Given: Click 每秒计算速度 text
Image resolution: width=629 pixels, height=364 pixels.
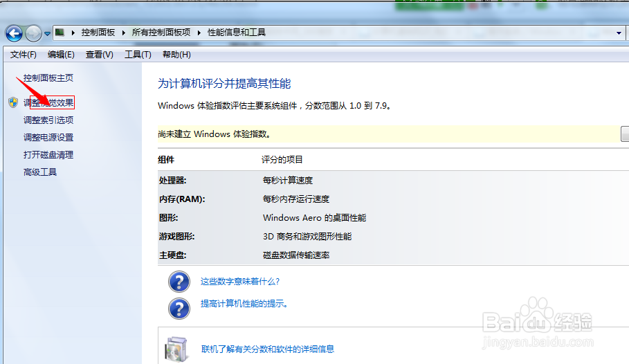Looking at the screenshot, I should [288, 181].
